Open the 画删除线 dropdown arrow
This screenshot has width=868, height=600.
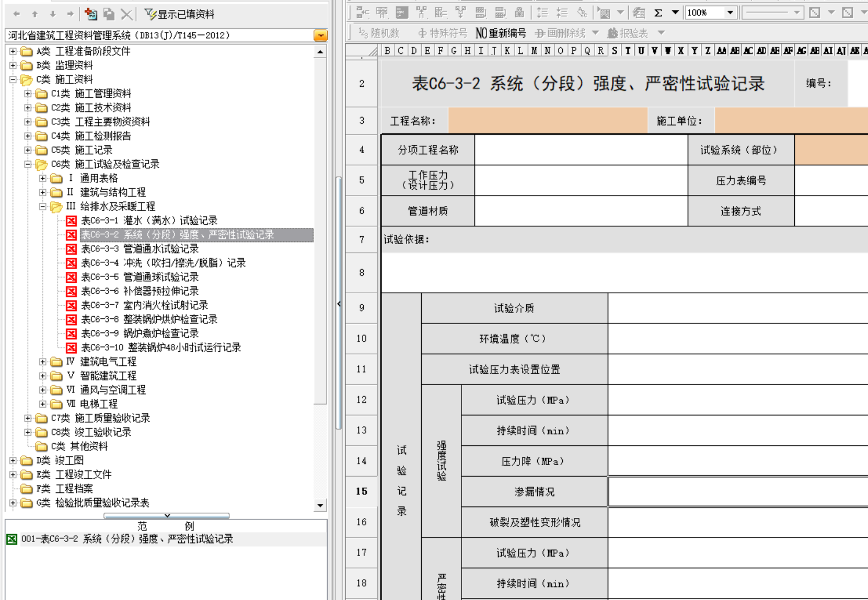[595, 33]
